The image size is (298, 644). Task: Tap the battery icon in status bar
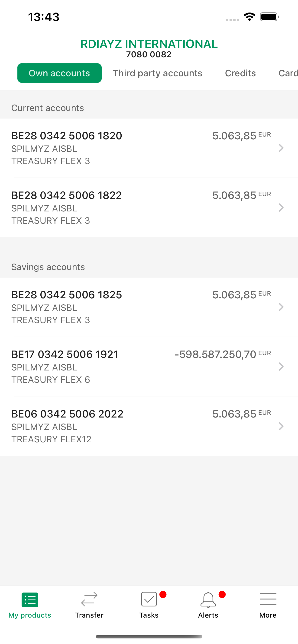click(269, 17)
